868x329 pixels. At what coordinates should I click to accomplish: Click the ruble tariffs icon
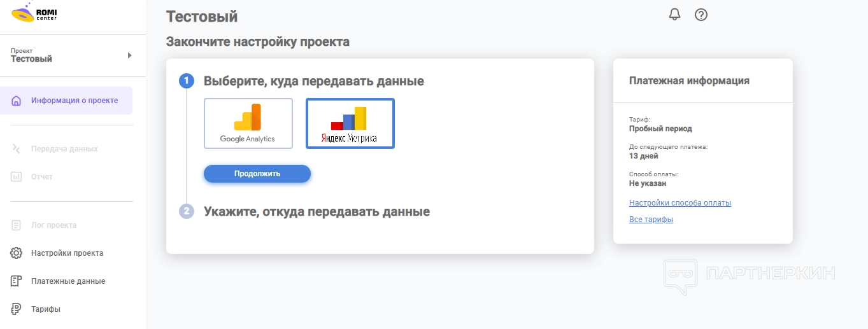(x=17, y=309)
